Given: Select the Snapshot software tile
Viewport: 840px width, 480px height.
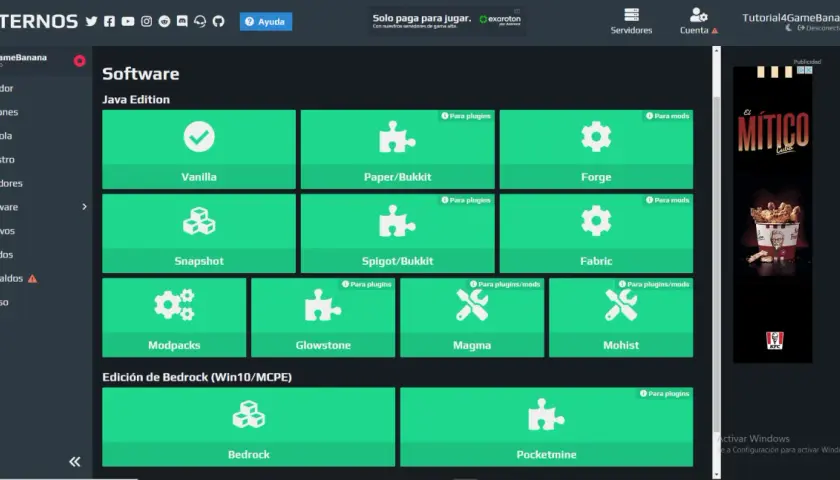Looking at the screenshot, I should click(199, 234).
